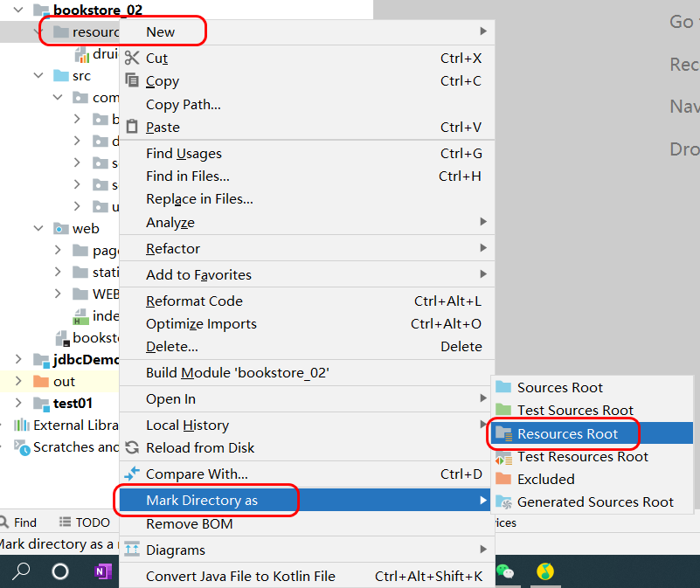Choose Convert Java File to Kotlin File
The width and height of the screenshot is (700, 588).
pyautogui.click(x=307, y=576)
